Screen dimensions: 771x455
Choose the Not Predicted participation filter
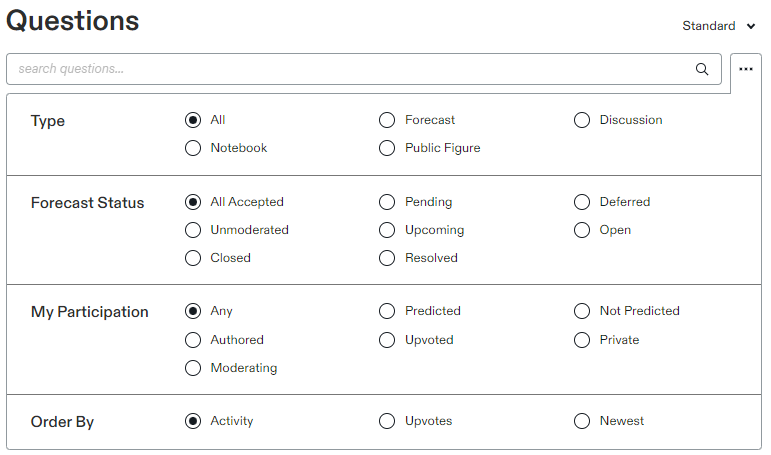pyautogui.click(x=582, y=312)
